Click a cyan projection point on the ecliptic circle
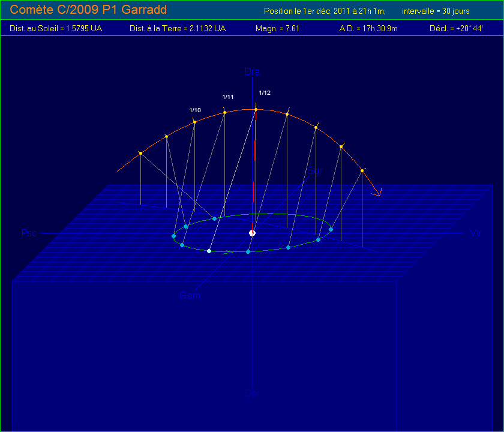Screen dimensions: 504x432 point(214,218)
